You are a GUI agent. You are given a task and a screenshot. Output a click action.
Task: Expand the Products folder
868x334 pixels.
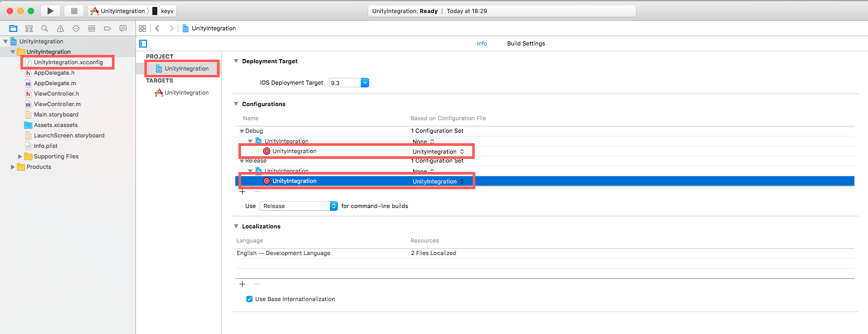tap(13, 167)
